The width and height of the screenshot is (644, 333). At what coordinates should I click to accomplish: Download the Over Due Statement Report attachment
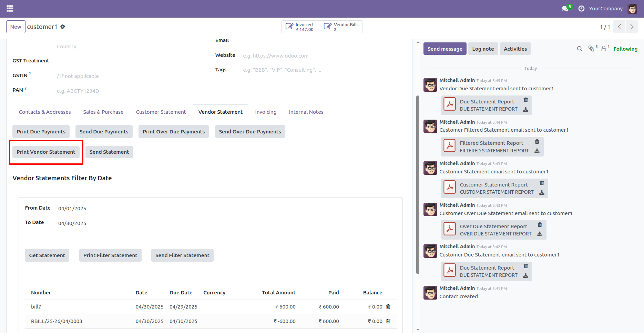point(540,233)
